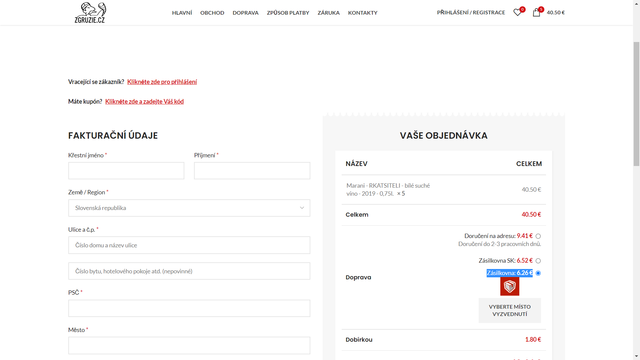Viewport: 640px width, 360px height.
Task: Click the Vaše objednávka heading
Action: pyautogui.click(x=444, y=136)
